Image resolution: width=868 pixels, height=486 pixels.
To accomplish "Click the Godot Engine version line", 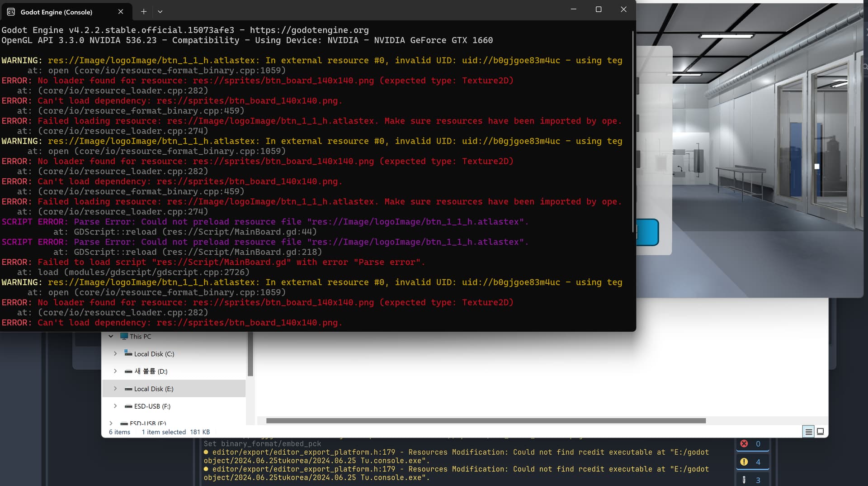I will (185, 30).
